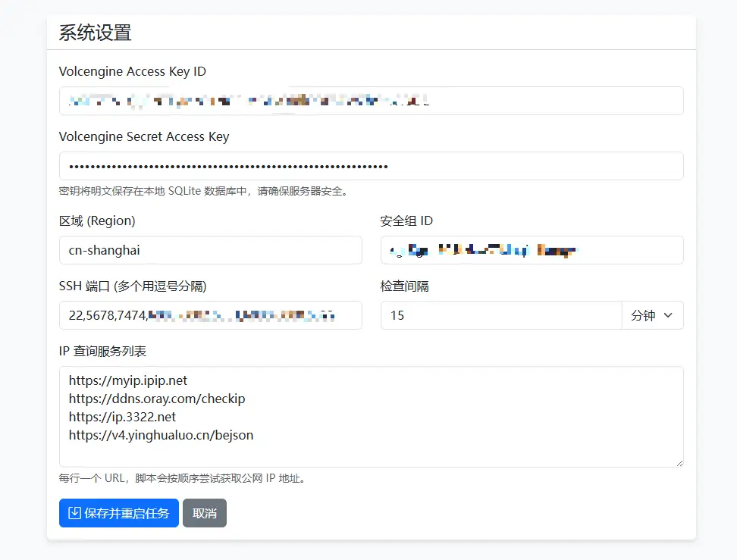
Task: Click the SSH 端口 (多个用逗号分隔) label
Action: point(133,286)
